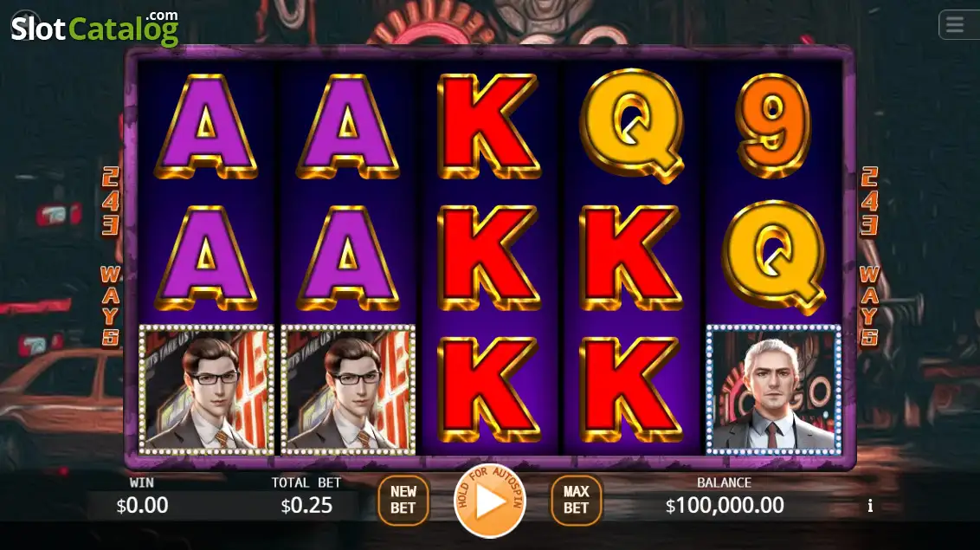
Task: Click the SlotCatalog.com logo
Action: click(95, 28)
